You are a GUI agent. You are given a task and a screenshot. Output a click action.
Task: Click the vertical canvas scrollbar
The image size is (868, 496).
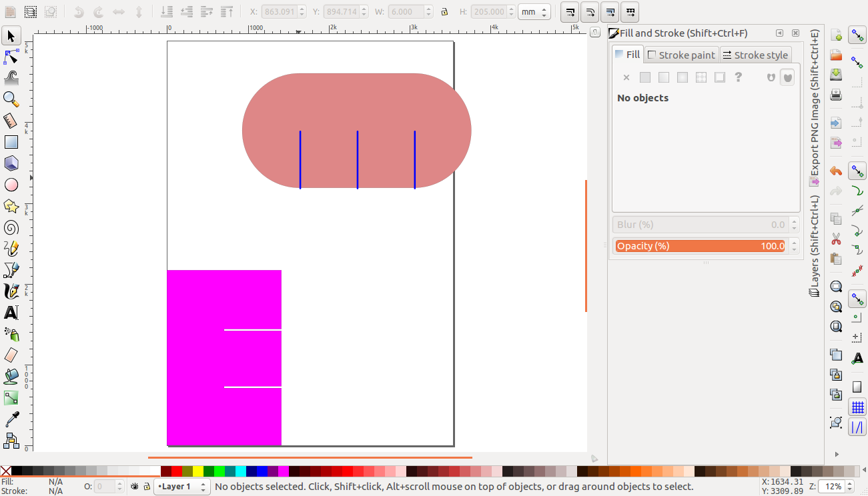coord(586,246)
